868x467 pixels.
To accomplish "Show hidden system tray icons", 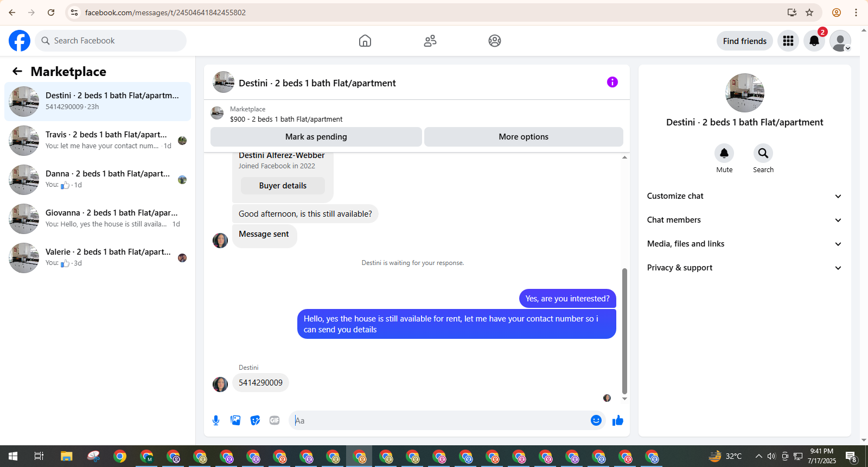I will 758,456.
